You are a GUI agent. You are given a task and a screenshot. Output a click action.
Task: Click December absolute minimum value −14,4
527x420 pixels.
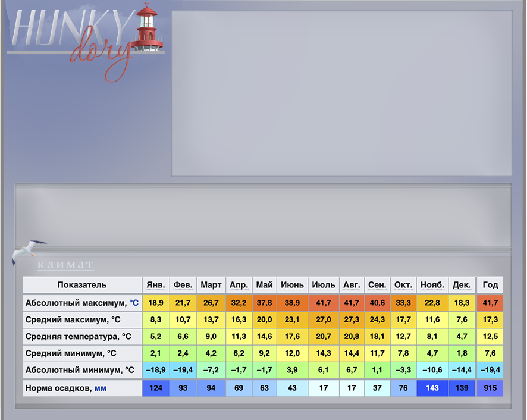[462, 370]
